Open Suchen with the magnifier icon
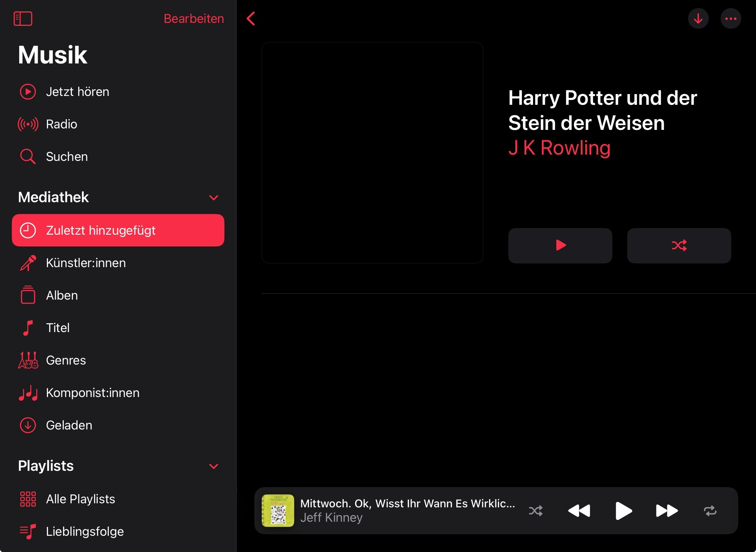 pos(66,156)
